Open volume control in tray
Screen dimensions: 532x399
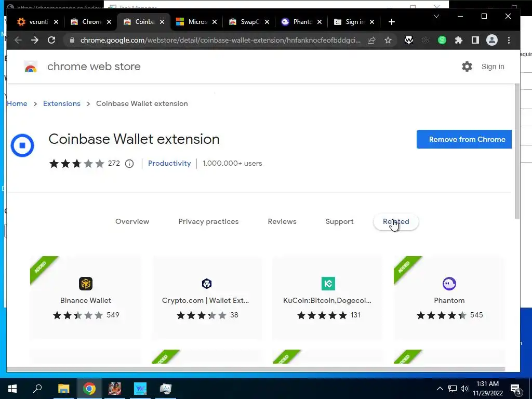pyautogui.click(x=464, y=389)
